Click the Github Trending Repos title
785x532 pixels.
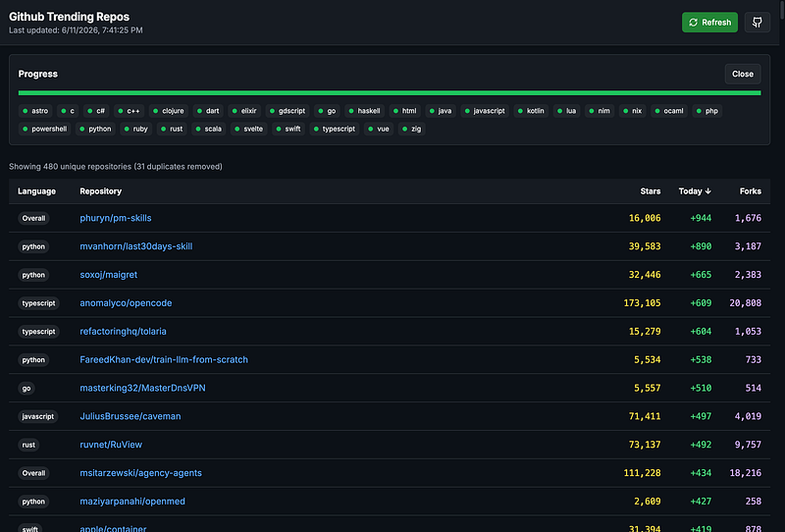pyautogui.click(x=69, y=17)
